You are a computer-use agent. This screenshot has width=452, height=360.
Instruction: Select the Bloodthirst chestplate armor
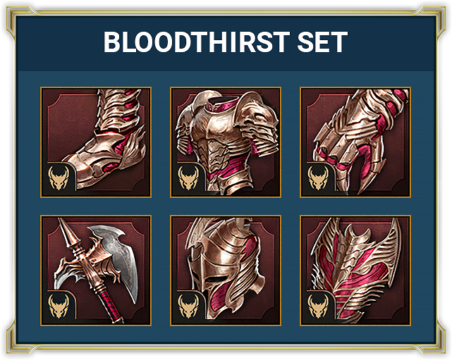226,142
